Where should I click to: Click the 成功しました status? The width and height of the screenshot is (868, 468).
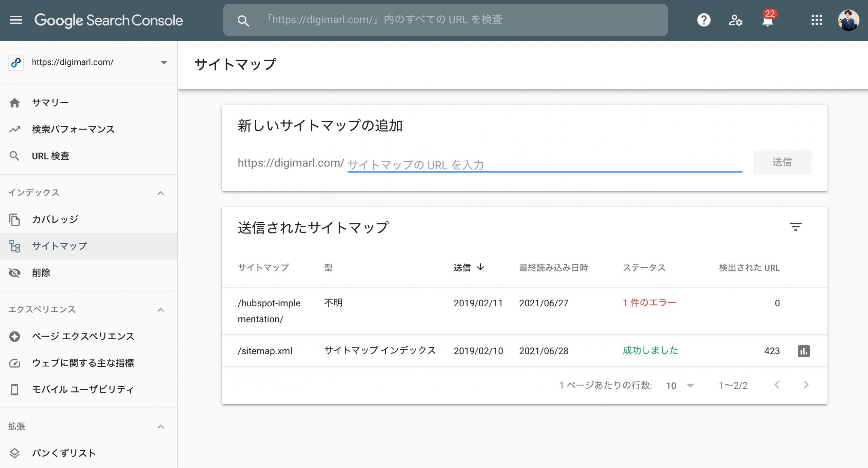click(x=650, y=350)
